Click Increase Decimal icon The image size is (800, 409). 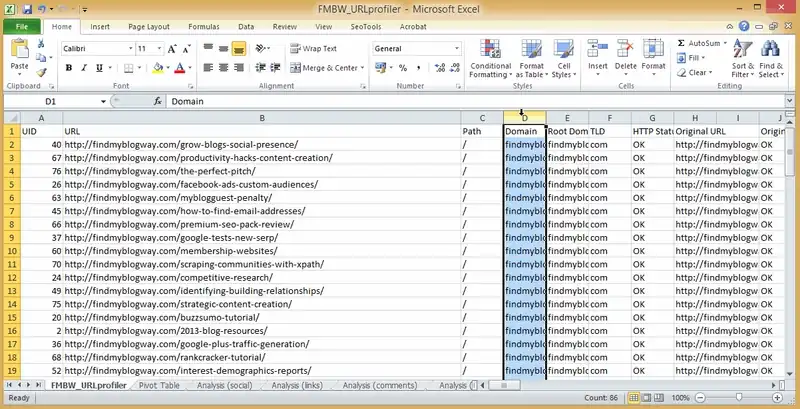point(440,68)
